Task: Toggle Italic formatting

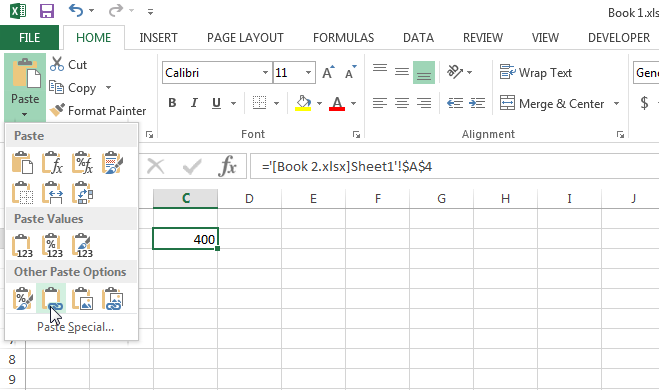Action: pyautogui.click(x=194, y=103)
